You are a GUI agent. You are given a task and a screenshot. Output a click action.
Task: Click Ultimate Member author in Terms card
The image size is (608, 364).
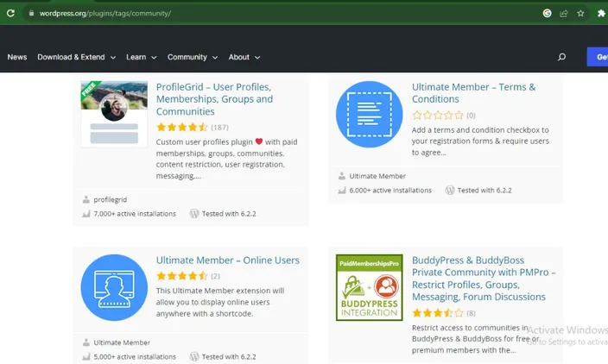[x=377, y=176]
